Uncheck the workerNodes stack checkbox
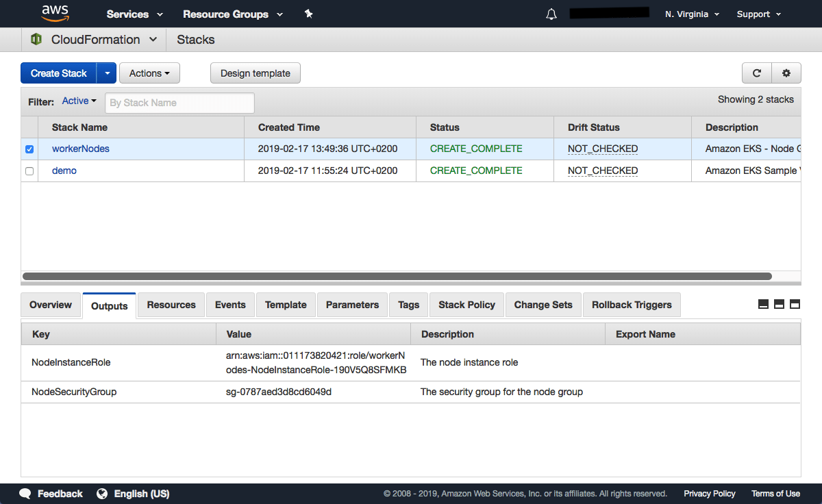The image size is (822, 504). point(29,149)
